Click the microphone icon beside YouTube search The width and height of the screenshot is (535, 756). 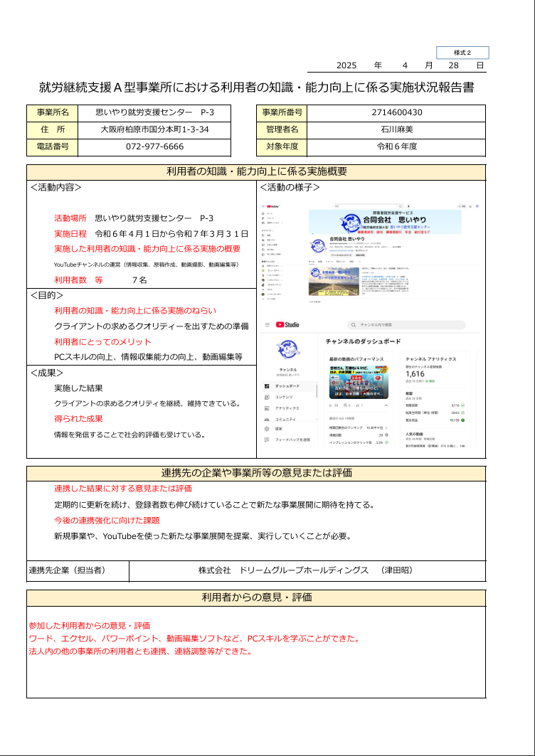pos(409,206)
